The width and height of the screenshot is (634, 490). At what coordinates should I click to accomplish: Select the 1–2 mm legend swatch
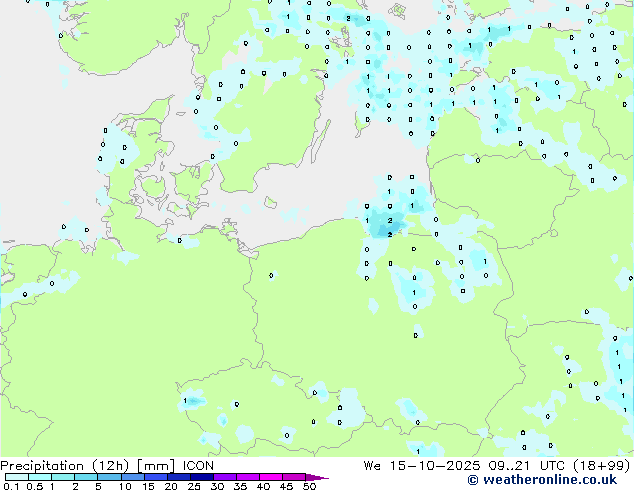tap(63, 477)
